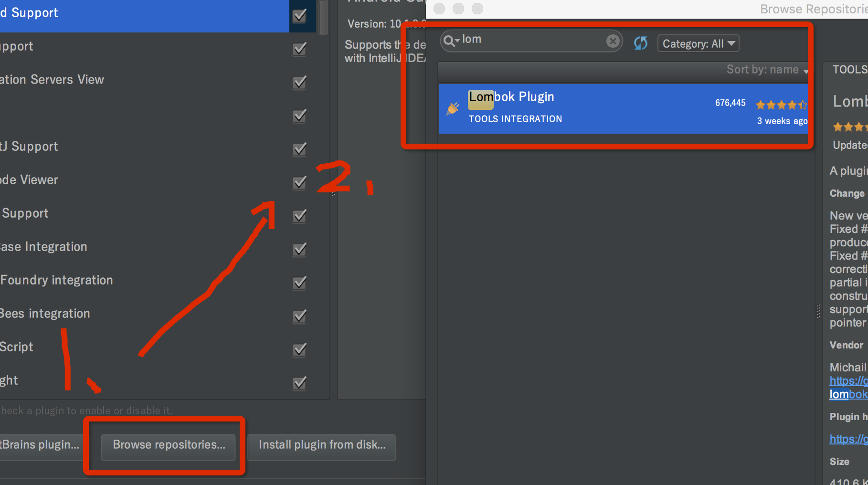This screenshot has height=485, width=868.
Task: Toggle checkbox for Database Integration row
Action: 299,250
